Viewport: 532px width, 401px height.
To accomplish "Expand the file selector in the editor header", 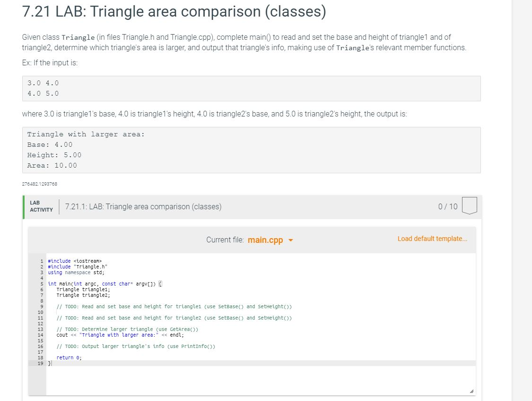I will click(x=270, y=240).
